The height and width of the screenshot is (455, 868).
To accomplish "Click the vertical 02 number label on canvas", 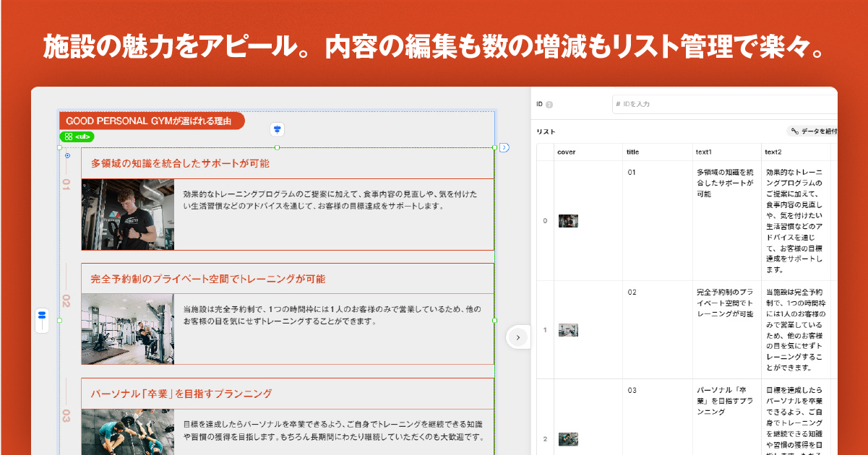I will (x=66, y=300).
